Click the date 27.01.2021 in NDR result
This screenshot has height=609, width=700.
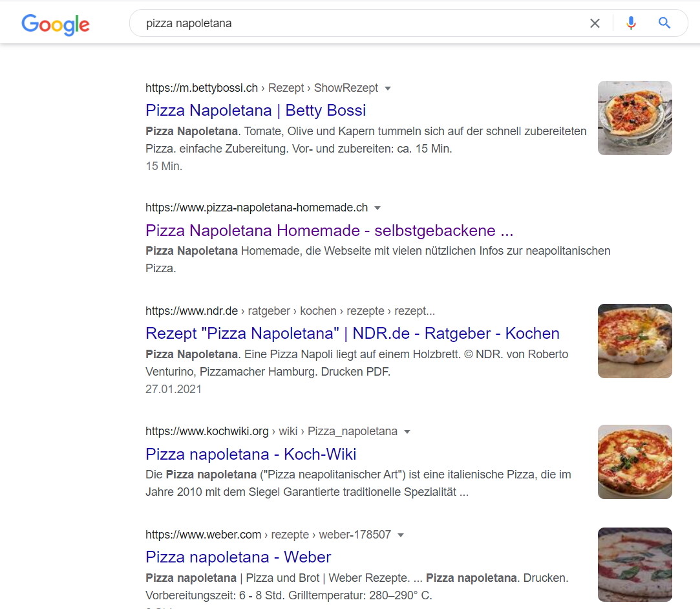173,389
